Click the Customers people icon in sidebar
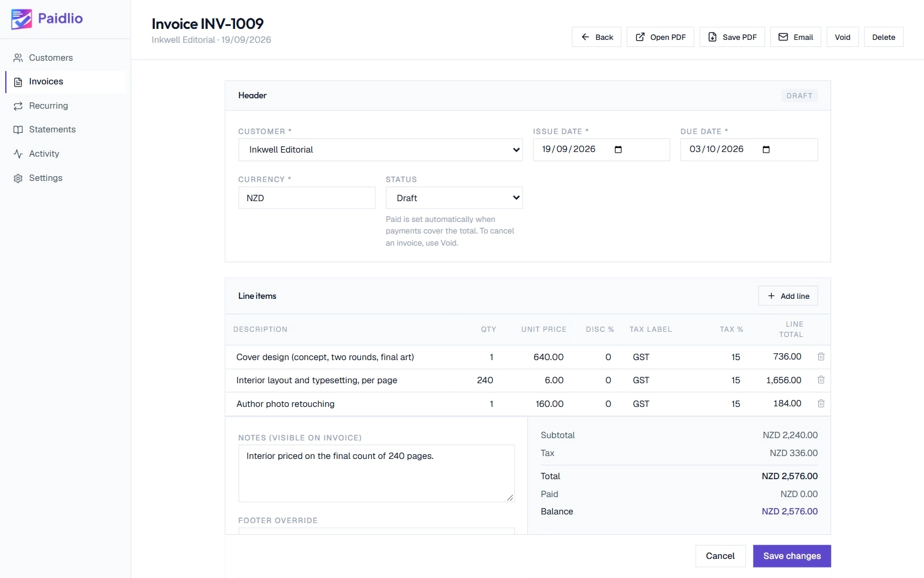 coord(18,58)
